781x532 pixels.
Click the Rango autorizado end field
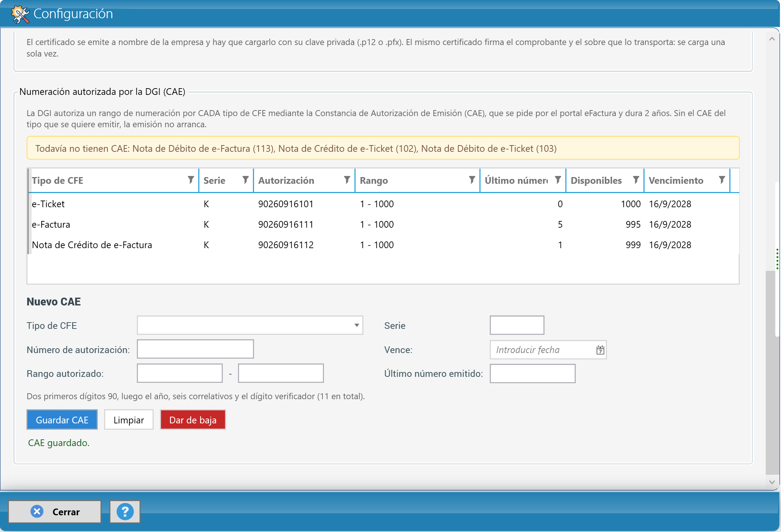[281, 373]
